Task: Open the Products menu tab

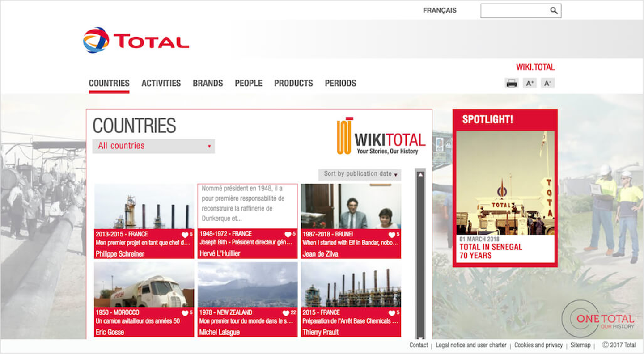Action: tap(293, 83)
